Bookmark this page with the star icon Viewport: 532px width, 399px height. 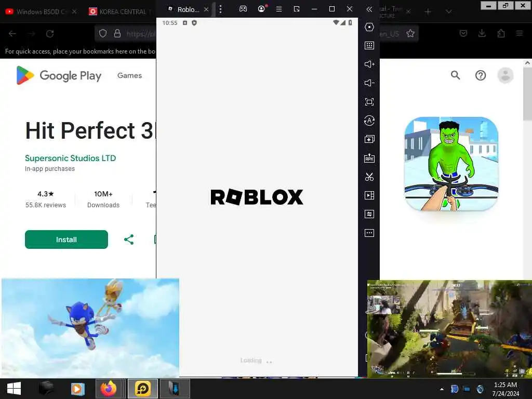point(410,33)
